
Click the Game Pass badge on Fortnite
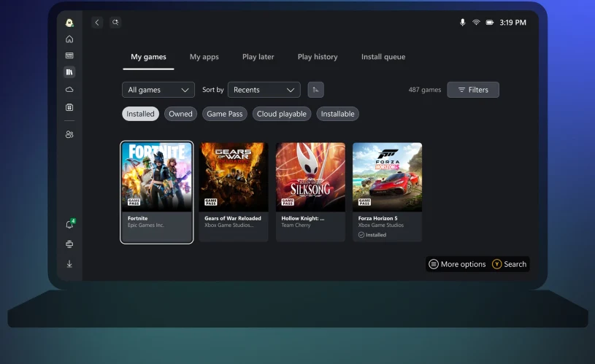134,202
